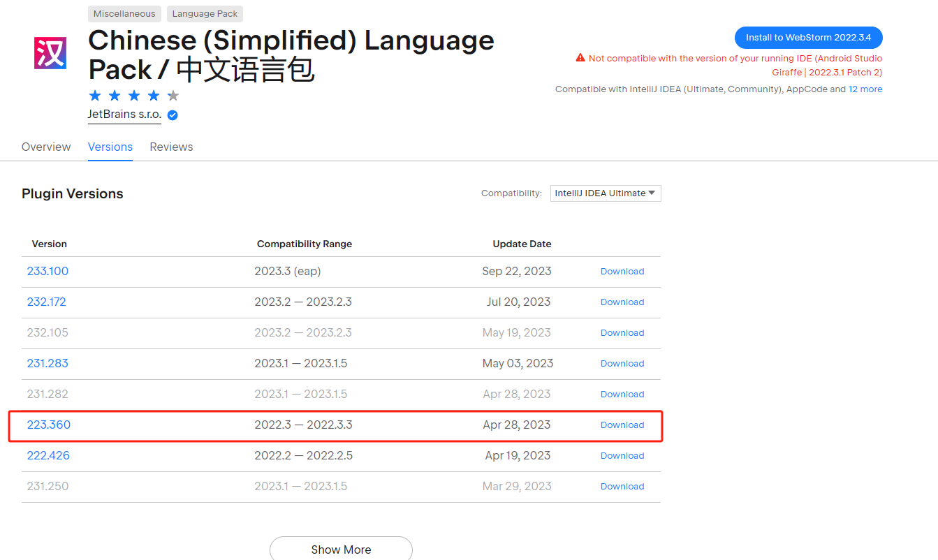Open version 222.426 link

click(48, 455)
